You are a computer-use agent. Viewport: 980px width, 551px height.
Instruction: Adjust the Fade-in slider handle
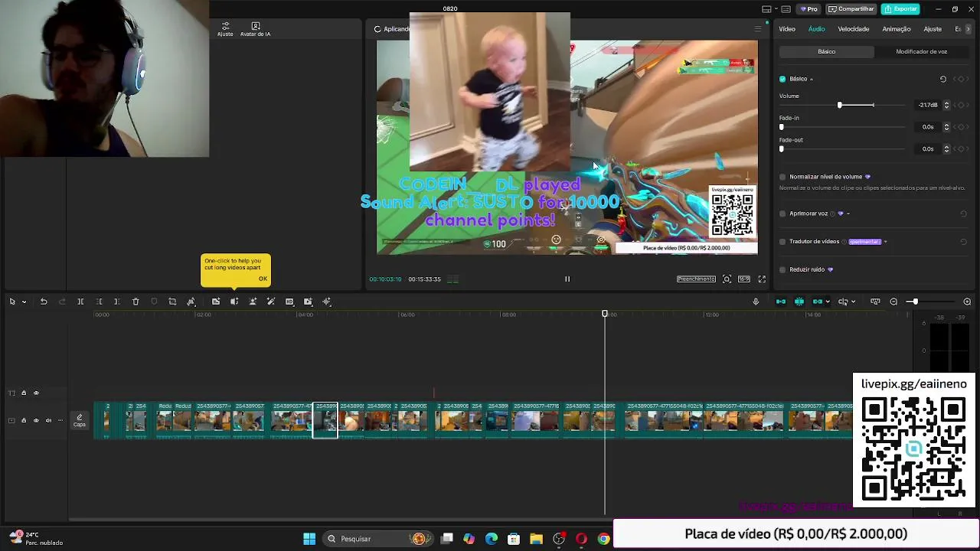pos(782,127)
